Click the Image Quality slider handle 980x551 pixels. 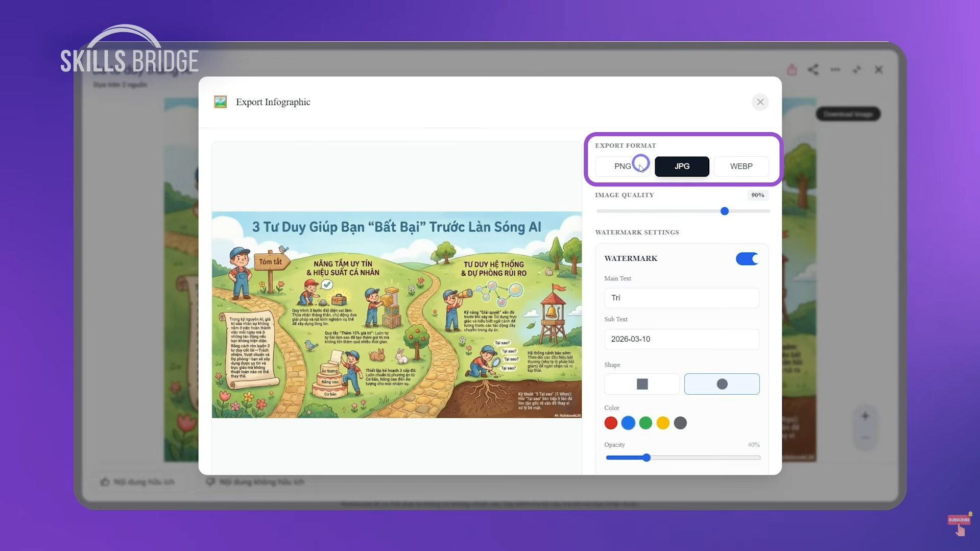[x=724, y=211]
